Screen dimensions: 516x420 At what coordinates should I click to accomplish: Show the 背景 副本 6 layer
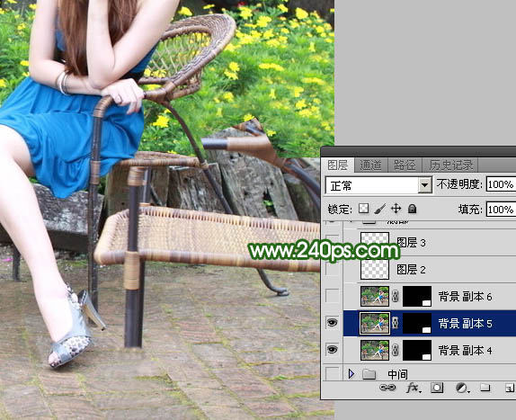[x=332, y=296]
